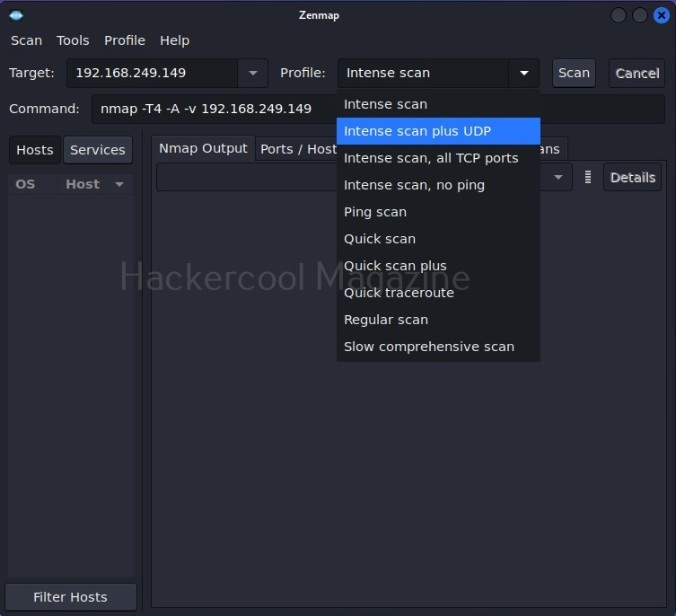Click the Profile combo box arrow
Image resolution: width=676 pixels, height=616 pixels.
click(x=523, y=73)
